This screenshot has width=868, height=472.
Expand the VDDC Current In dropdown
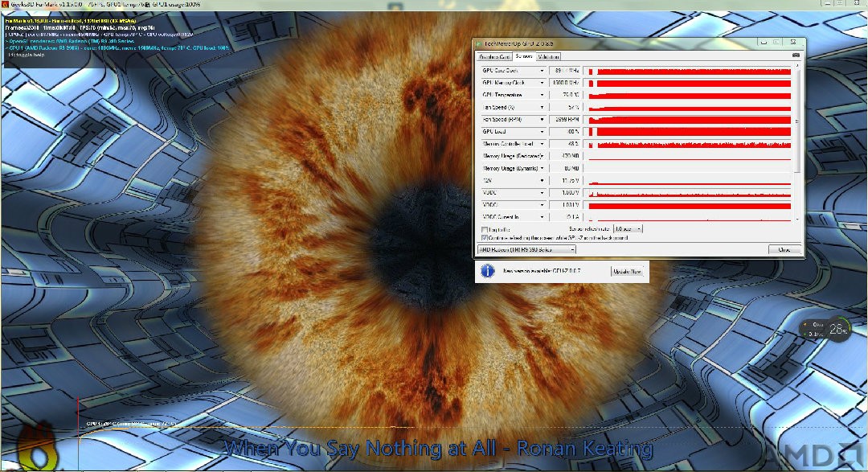coord(542,217)
